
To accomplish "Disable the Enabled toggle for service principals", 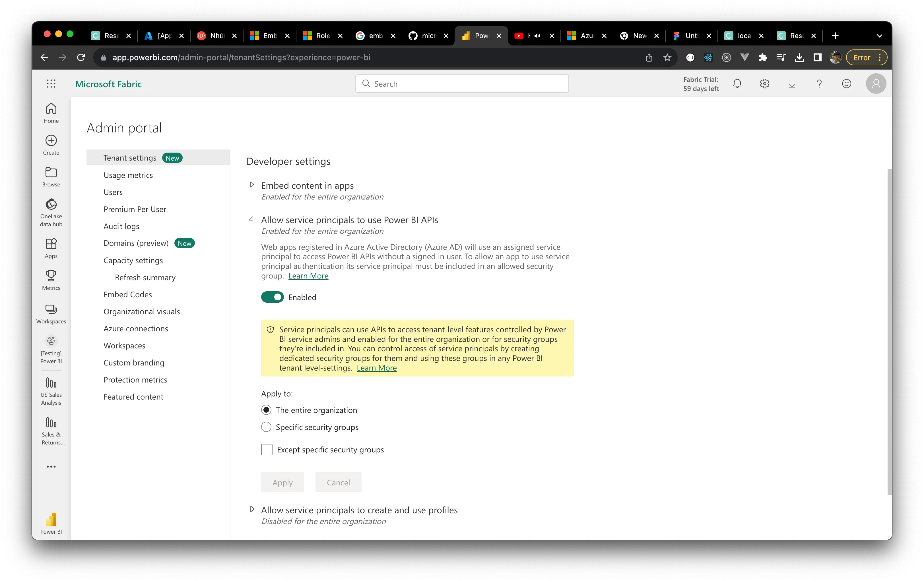I will pos(273,297).
